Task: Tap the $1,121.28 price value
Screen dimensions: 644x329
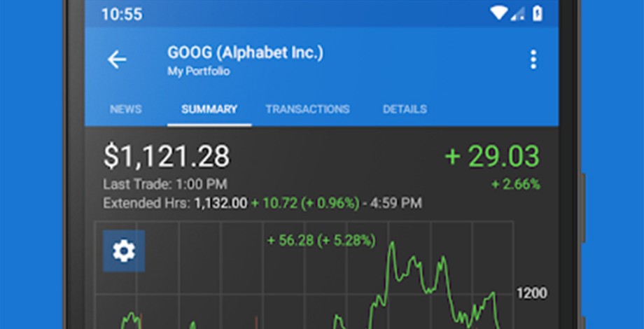Action: pyautogui.click(x=167, y=156)
